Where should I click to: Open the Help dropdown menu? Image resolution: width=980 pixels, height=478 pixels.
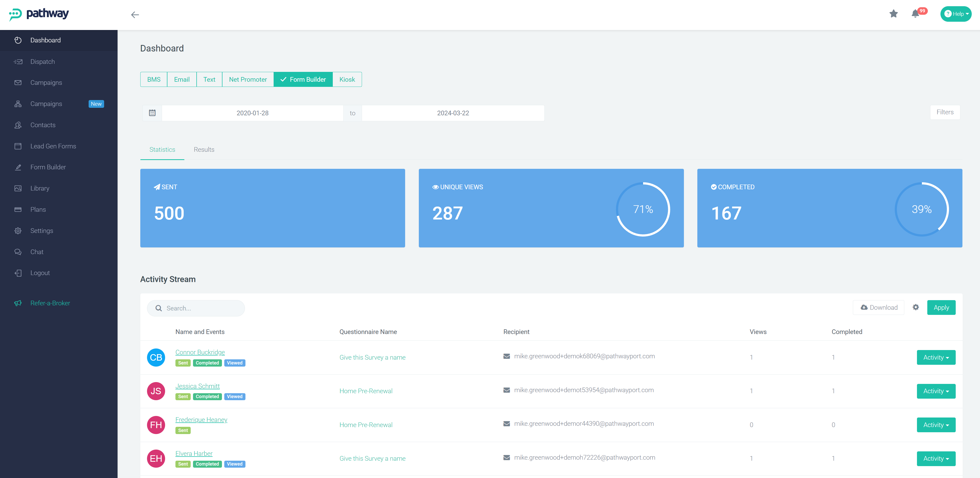coord(956,14)
